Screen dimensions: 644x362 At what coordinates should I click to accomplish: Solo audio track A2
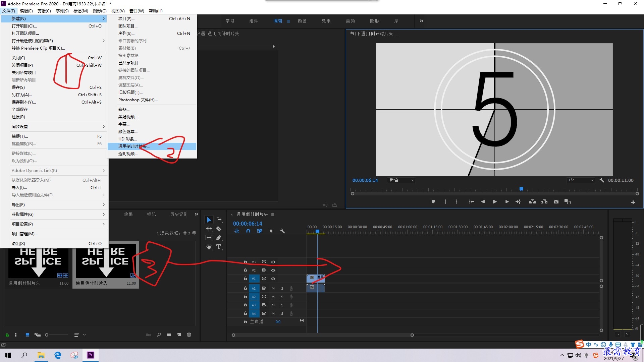pyautogui.click(x=282, y=297)
